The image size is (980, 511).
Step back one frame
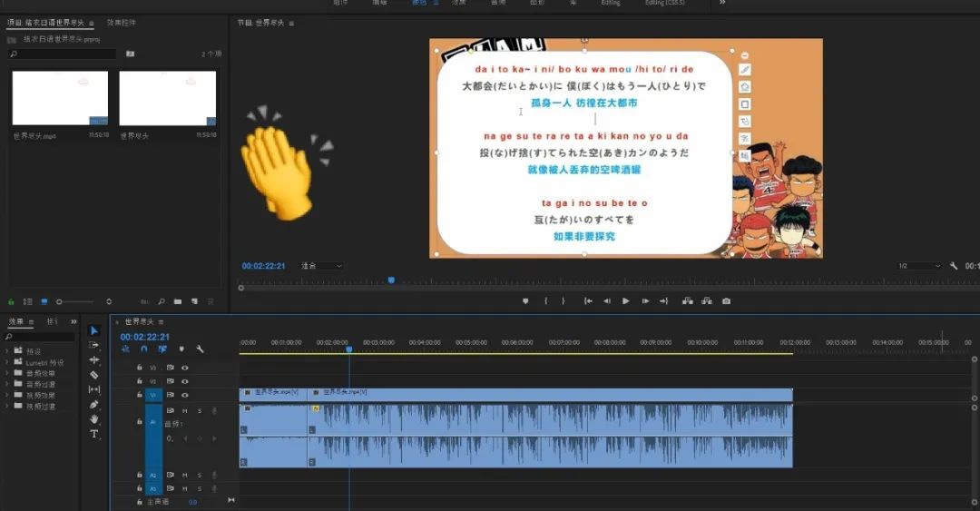[607, 300]
